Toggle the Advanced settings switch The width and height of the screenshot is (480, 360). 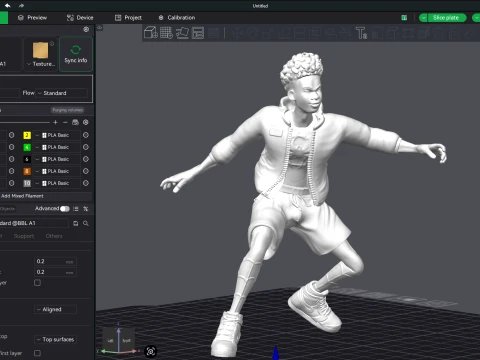(65, 209)
